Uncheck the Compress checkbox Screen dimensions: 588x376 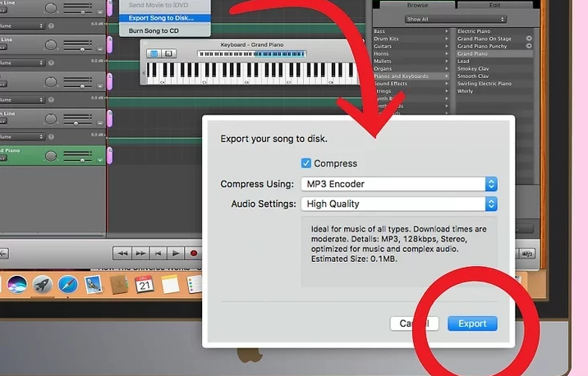click(x=306, y=163)
